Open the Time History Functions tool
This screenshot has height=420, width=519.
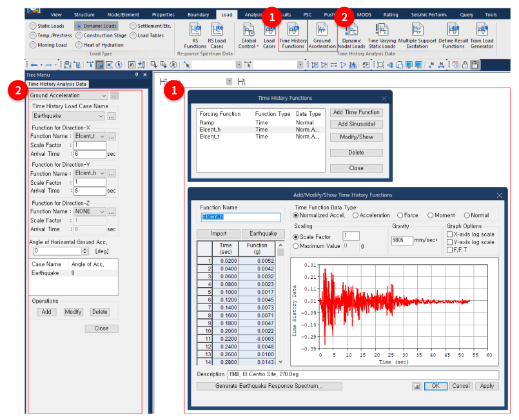tap(294, 33)
